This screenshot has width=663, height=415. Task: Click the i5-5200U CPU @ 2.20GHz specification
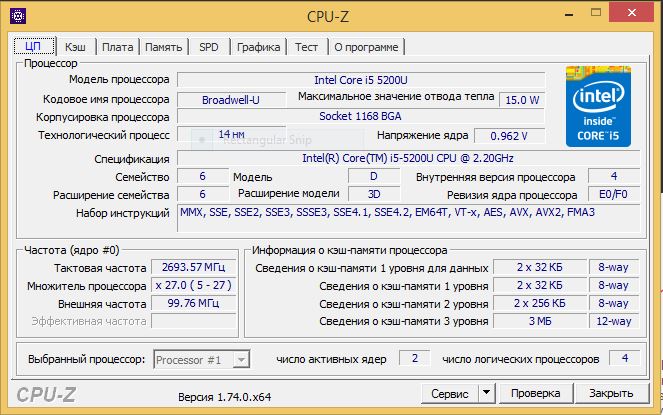408,158
